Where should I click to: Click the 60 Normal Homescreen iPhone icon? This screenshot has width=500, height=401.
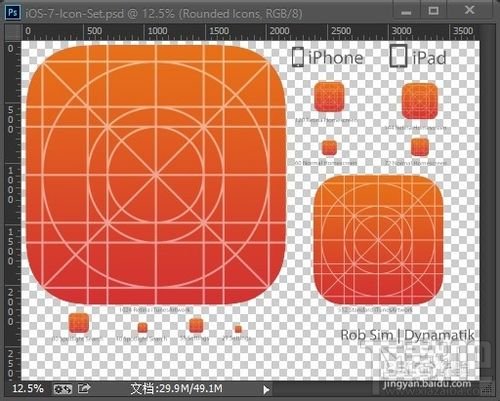tap(329, 148)
